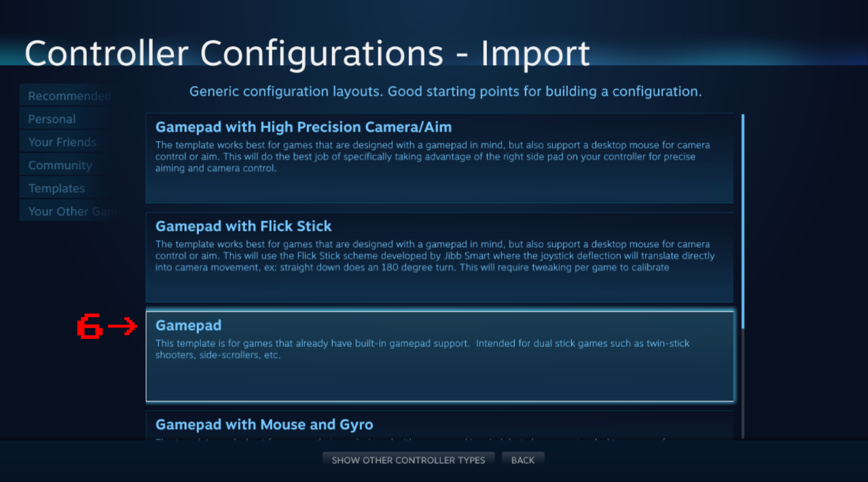
Task: Click the red number 6 annotation
Action: (90, 327)
